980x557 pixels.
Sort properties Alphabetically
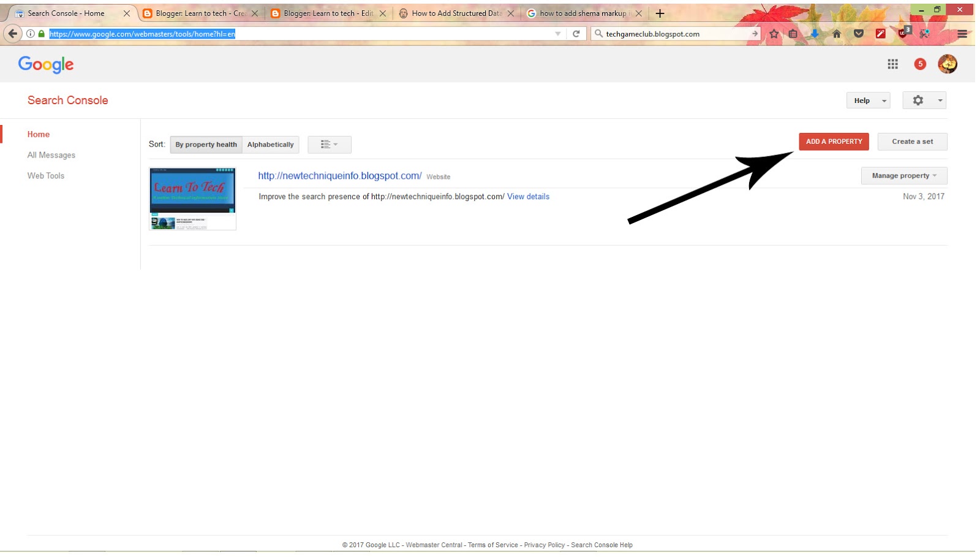tap(270, 145)
